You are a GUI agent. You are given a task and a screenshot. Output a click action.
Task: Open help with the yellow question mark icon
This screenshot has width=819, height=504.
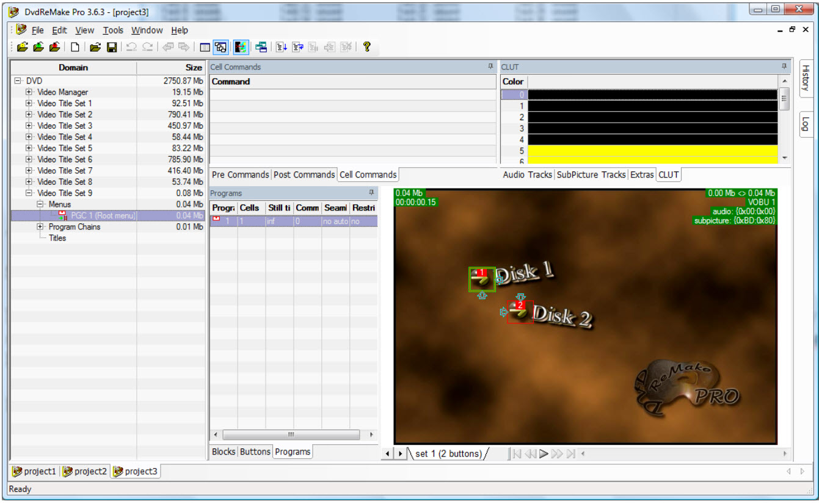click(366, 46)
